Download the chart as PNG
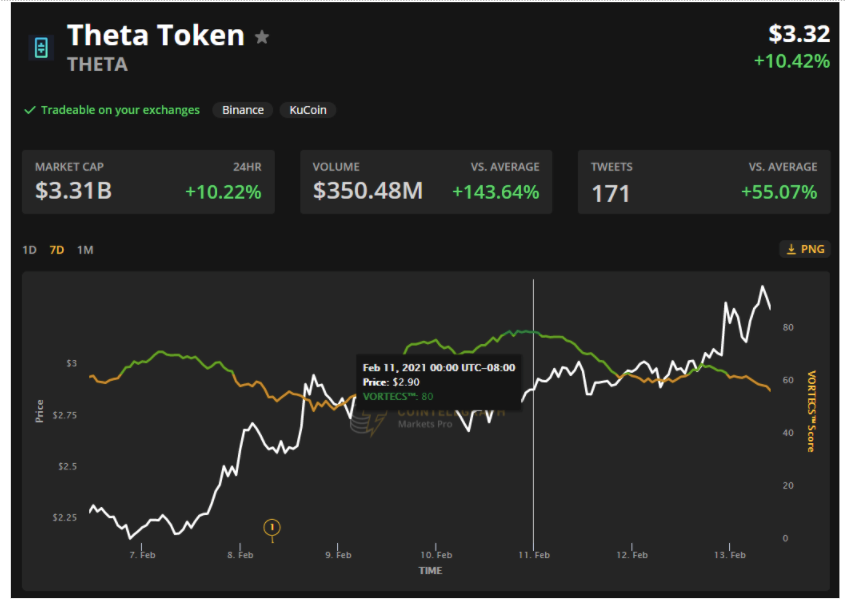The height and width of the screenshot is (606, 846). click(x=805, y=249)
